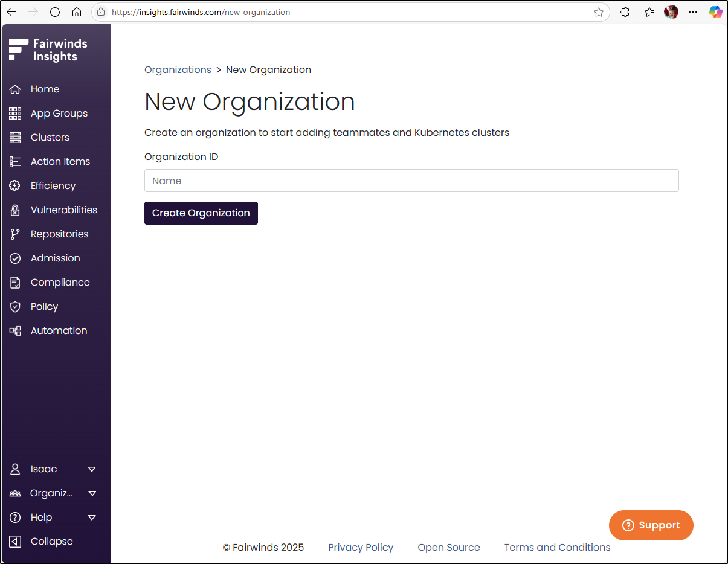Bookmark page with the star icon

599,12
